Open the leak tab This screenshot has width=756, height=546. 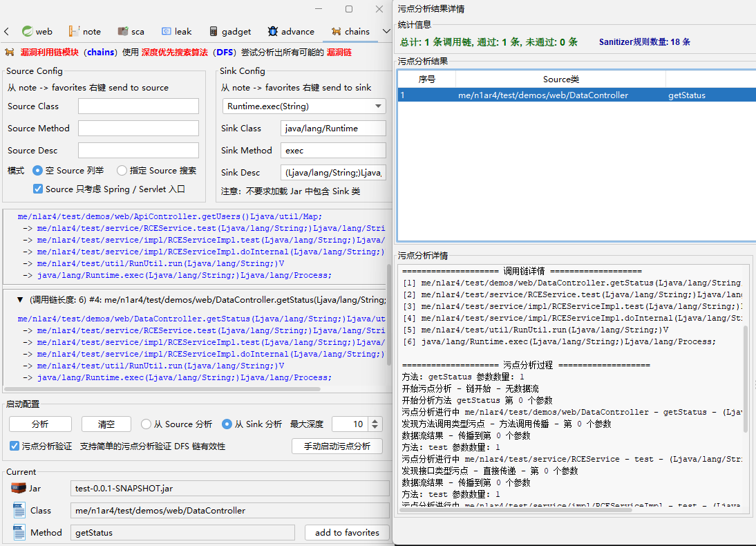pos(176,31)
